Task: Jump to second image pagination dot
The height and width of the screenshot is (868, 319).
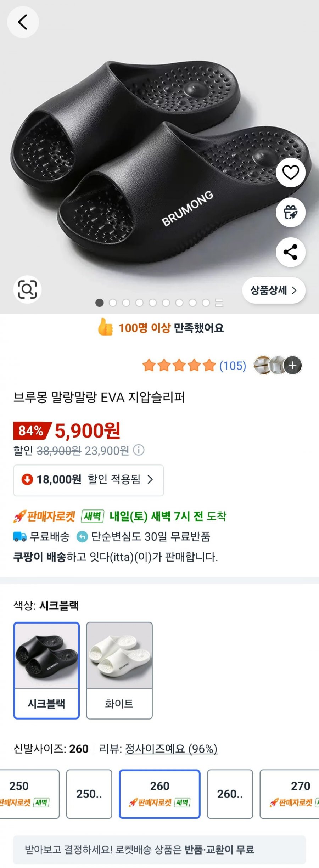Action: (x=113, y=303)
